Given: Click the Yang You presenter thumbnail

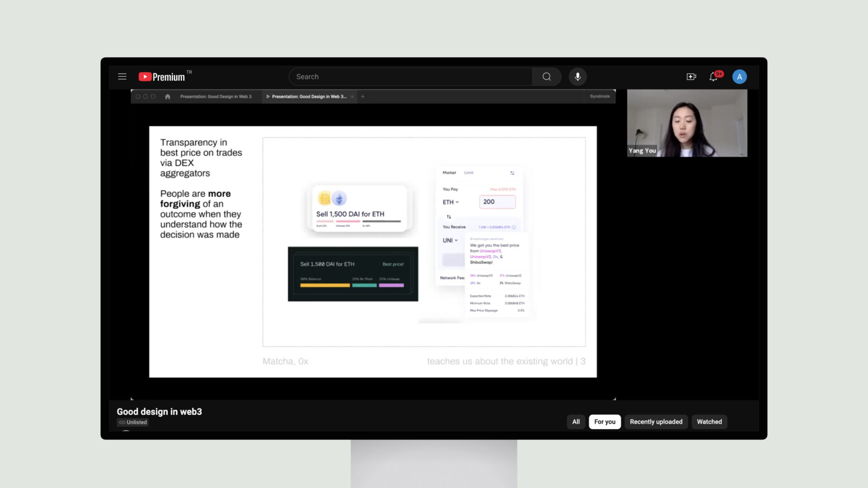Looking at the screenshot, I should (686, 123).
